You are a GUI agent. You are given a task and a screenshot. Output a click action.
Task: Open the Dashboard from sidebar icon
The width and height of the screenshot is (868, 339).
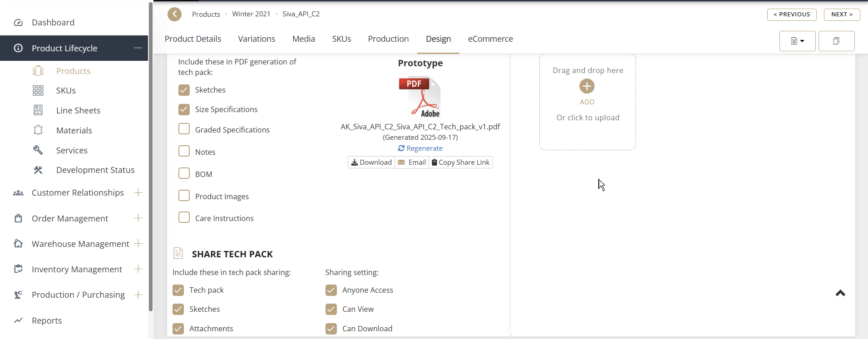tap(19, 23)
